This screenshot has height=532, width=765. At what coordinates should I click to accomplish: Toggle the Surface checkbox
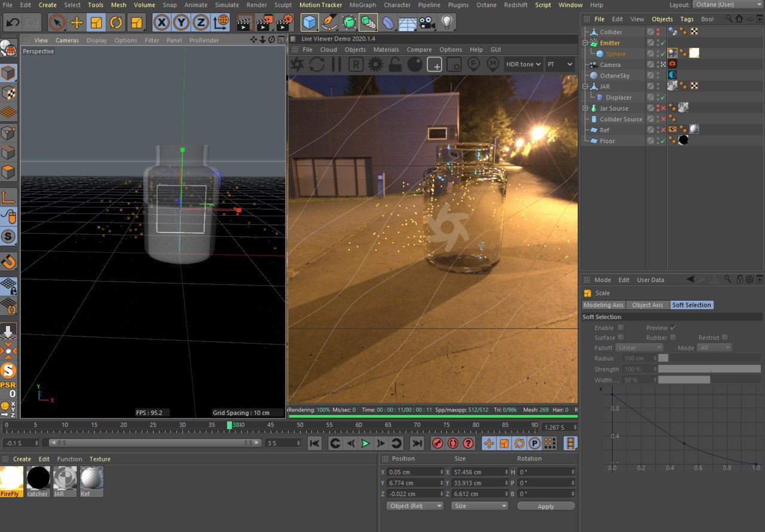[x=620, y=337]
